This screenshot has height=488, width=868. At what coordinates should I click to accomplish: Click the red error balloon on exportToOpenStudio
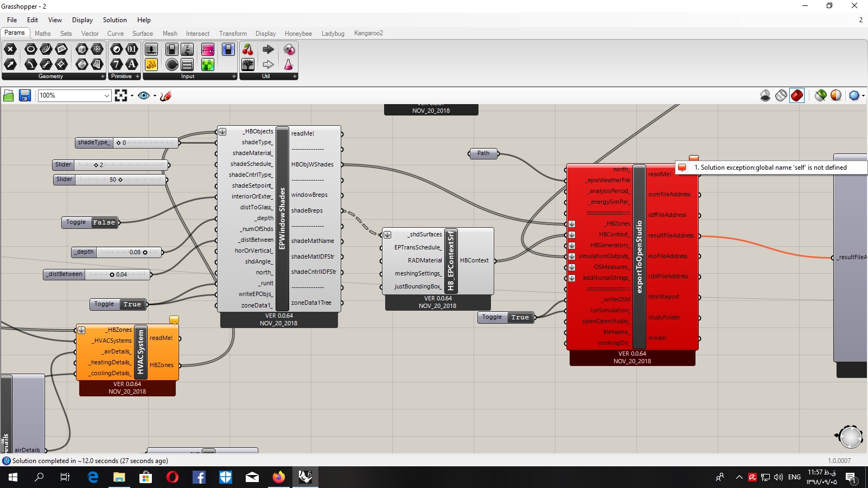(694, 159)
